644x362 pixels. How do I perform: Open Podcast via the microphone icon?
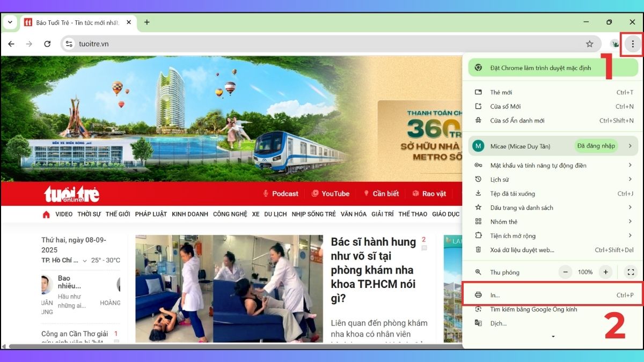(x=267, y=194)
